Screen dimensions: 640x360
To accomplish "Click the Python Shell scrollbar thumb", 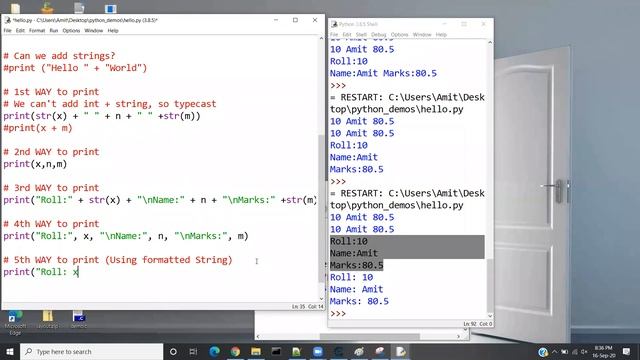I will point(490,285).
